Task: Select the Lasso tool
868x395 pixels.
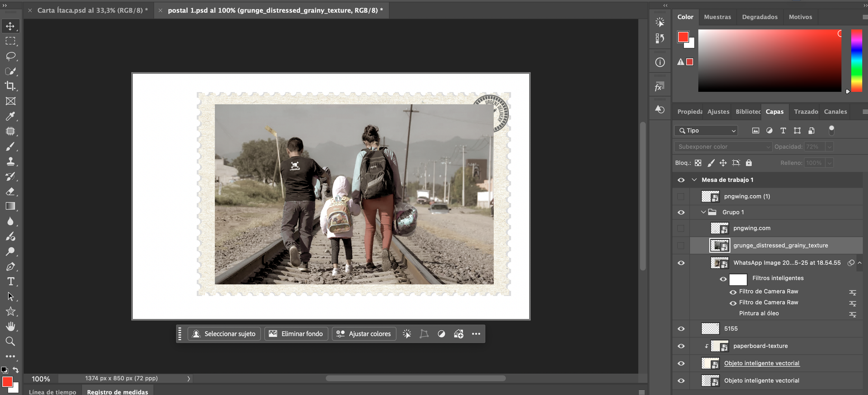Action: (10, 56)
